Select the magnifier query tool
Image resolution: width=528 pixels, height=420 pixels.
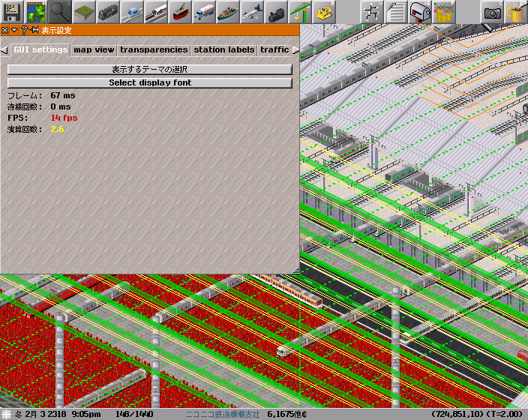coord(60,12)
